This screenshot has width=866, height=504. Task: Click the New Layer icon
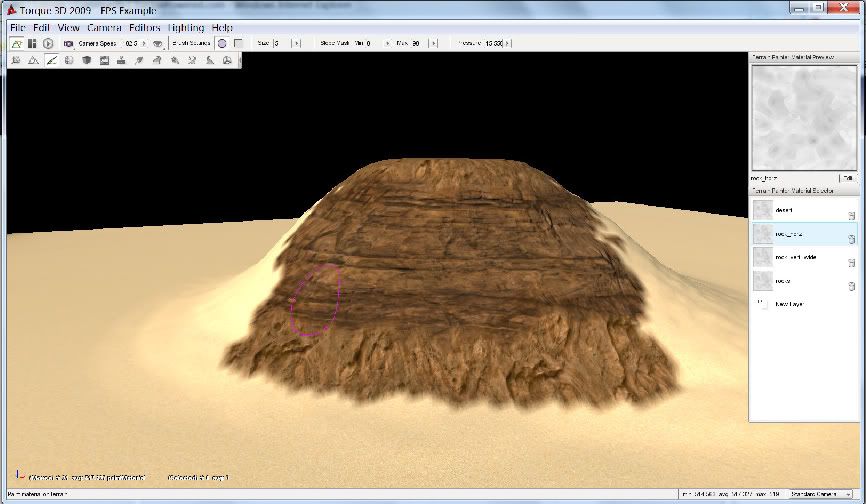[x=762, y=303]
